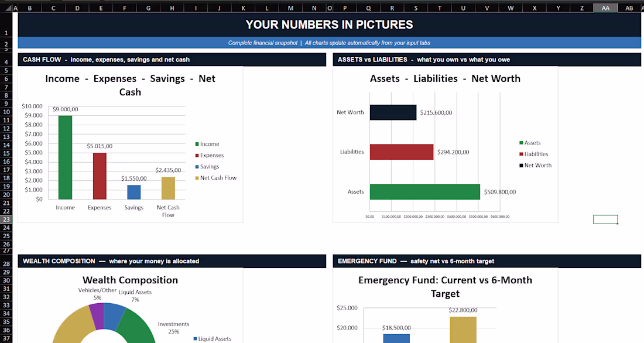Click the green Income column bar

click(x=66, y=157)
